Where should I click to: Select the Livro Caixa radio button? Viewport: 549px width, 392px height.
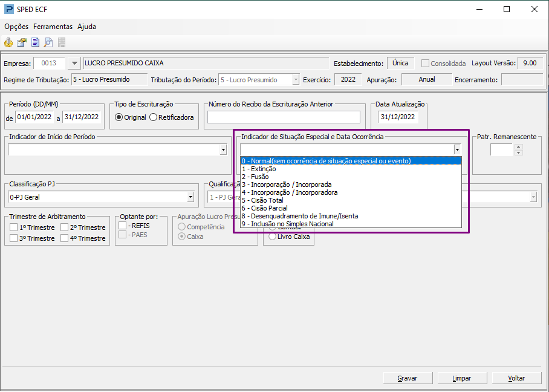(272, 237)
